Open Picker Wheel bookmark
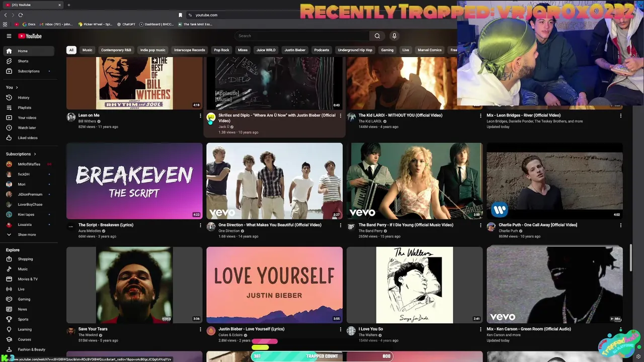This screenshot has height=362, width=644. click(95, 24)
